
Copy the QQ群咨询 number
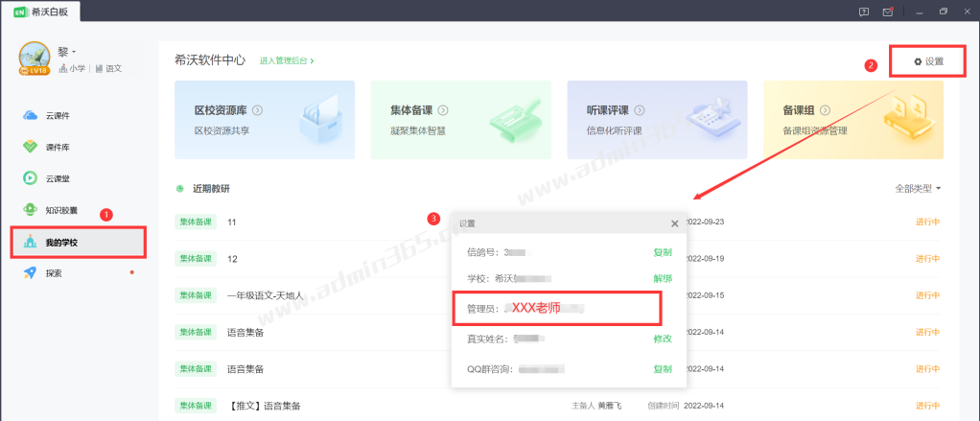663,369
